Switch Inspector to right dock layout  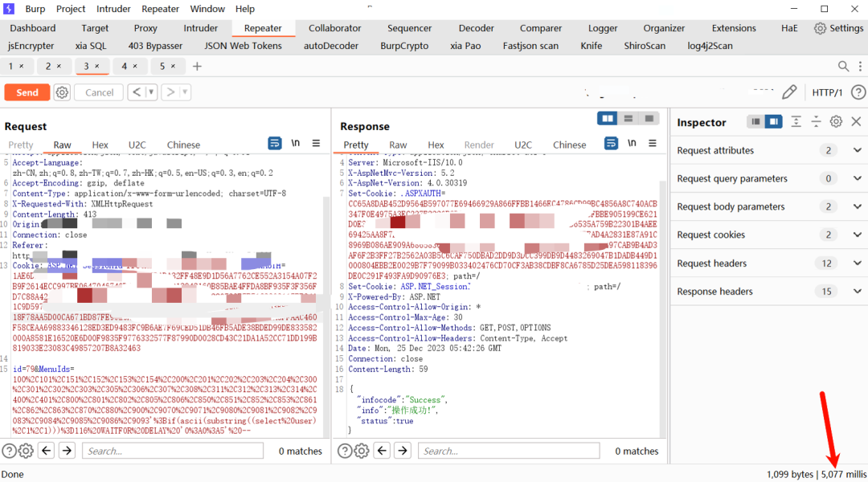click(x=773, y=122)
